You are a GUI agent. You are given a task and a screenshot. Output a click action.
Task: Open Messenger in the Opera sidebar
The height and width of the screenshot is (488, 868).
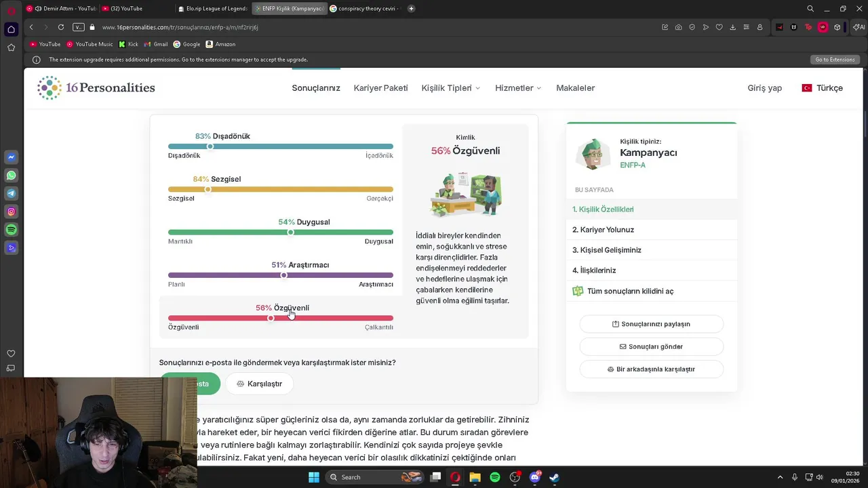[x=11, y=157]
